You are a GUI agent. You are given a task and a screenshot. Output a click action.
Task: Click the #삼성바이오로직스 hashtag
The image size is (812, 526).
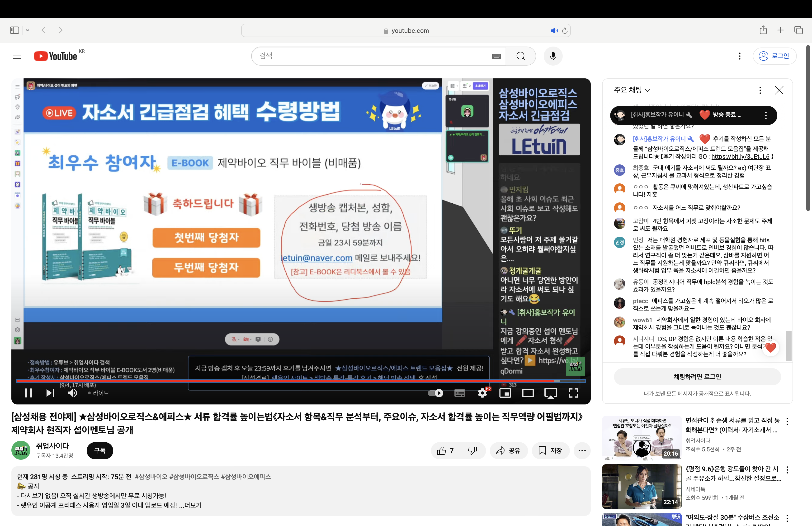point(194,477)
